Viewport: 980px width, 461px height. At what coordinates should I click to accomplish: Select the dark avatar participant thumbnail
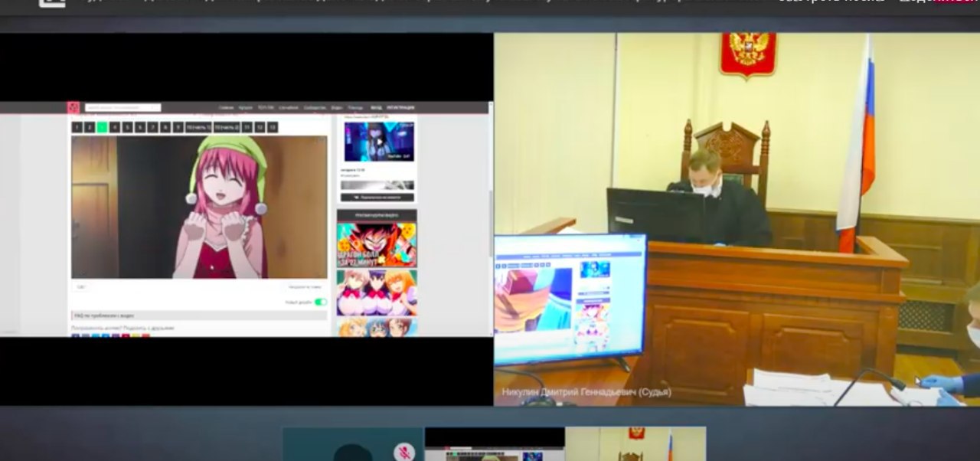click(x=353, y=444)
